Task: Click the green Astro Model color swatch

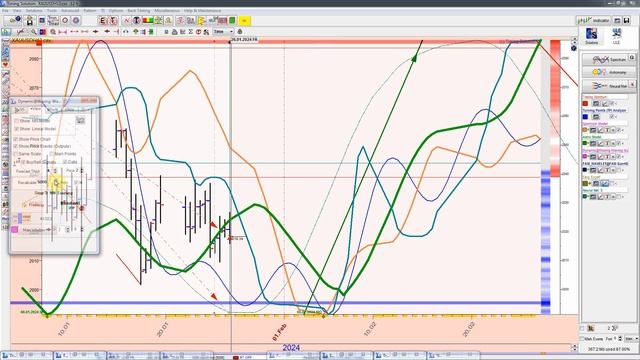Action: (x=585, y=143)
